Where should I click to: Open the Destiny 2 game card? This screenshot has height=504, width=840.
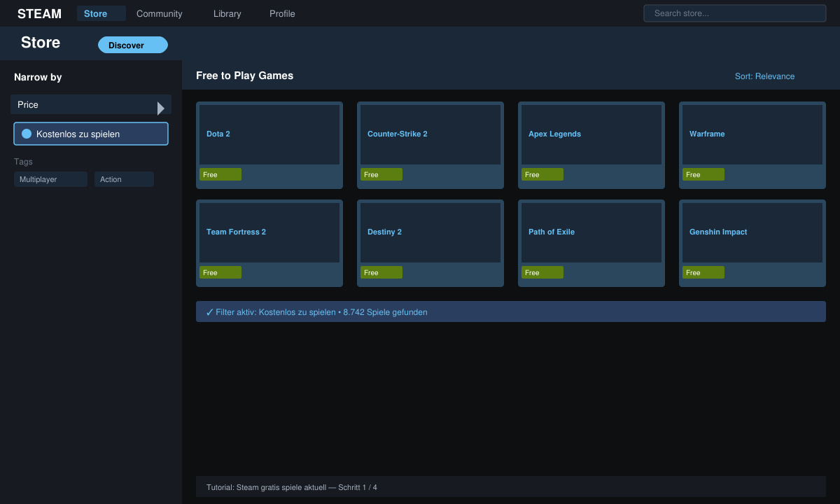[x=430, y=243]
